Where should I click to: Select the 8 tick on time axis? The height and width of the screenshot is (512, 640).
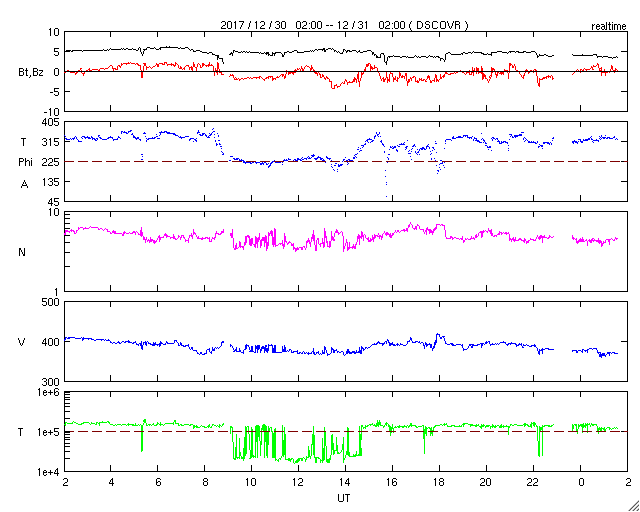pyautogui.click(x=205, y=483)
